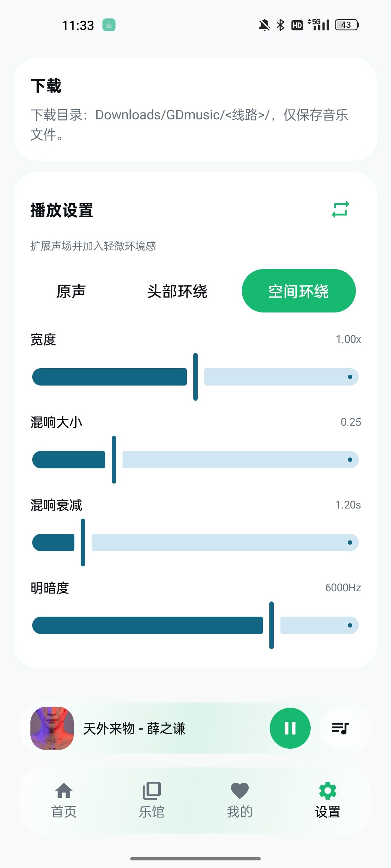
Task: Tap the download indicator in status bar
Action: click(109, 25)
